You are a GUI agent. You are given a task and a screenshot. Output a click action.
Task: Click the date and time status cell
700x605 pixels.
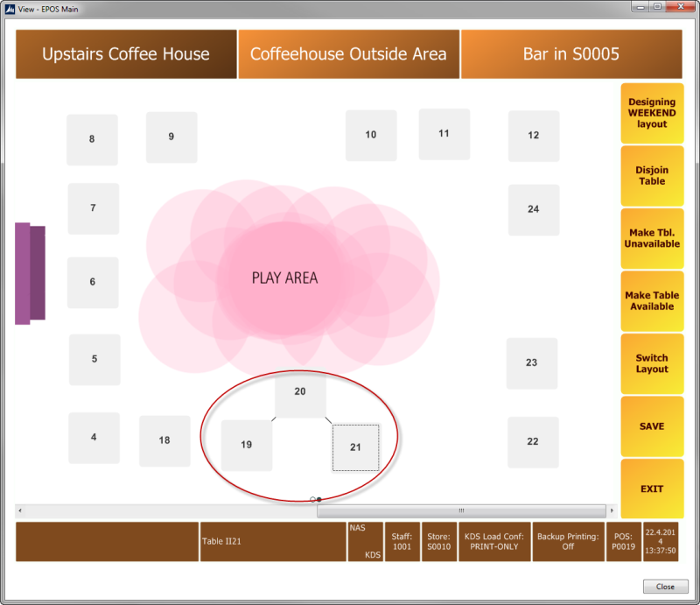(x=661, y=542)
